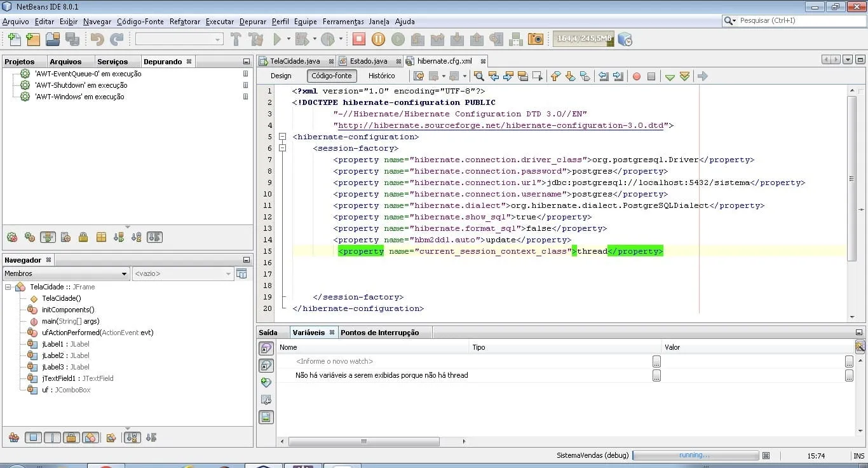Open the Histórico view of the file
Image resolution: width=868 pixels, height=468 pixels.
(x=381, y=76)
